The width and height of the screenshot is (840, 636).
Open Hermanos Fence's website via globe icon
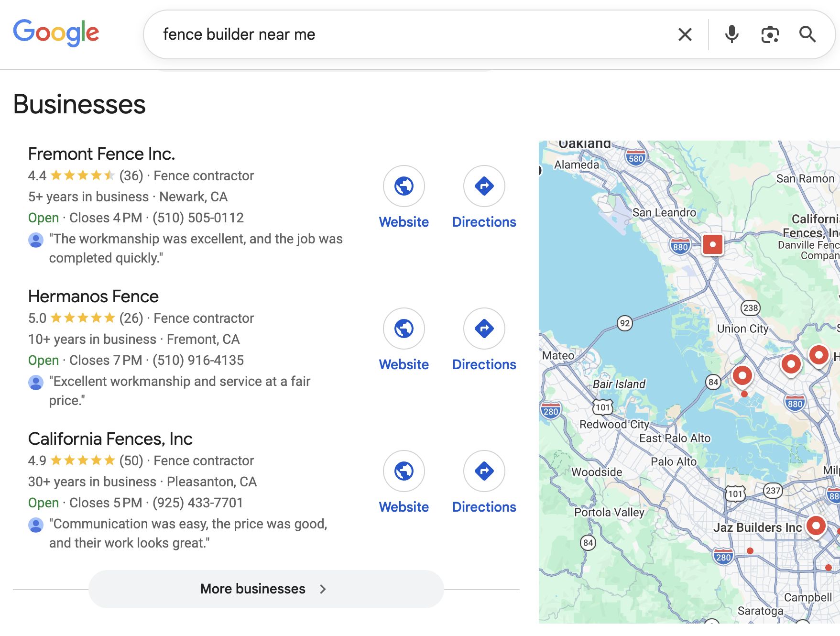point(404,329)
